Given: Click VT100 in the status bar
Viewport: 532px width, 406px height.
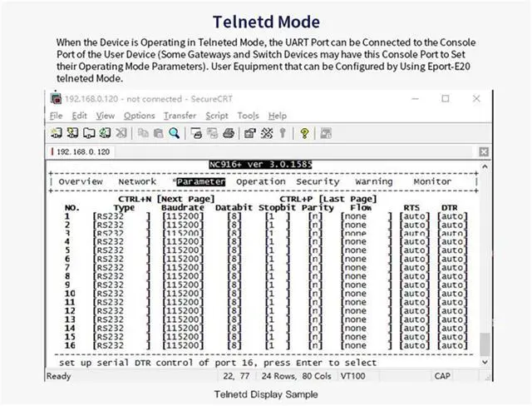Looking at the screenshot, I should point(352,376).
